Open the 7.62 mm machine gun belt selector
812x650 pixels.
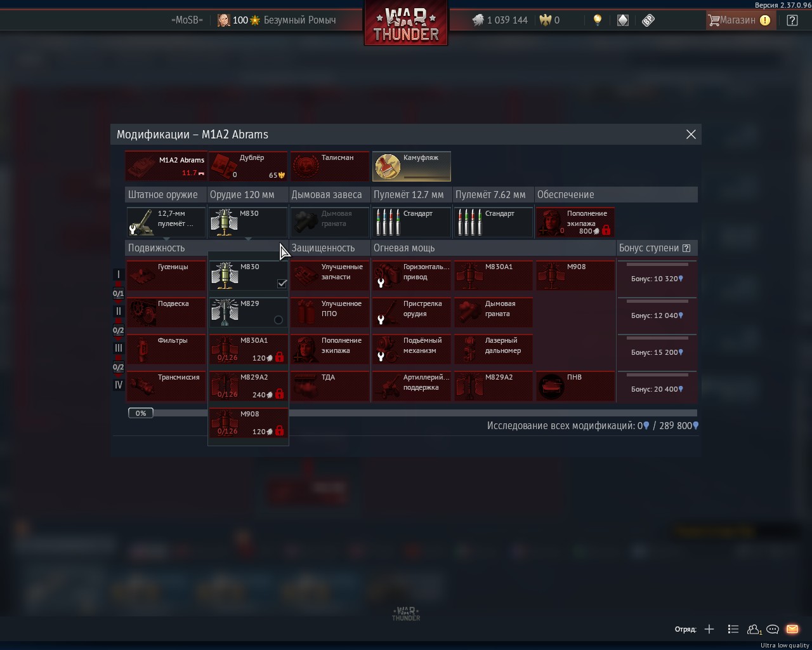pos(493,222)
